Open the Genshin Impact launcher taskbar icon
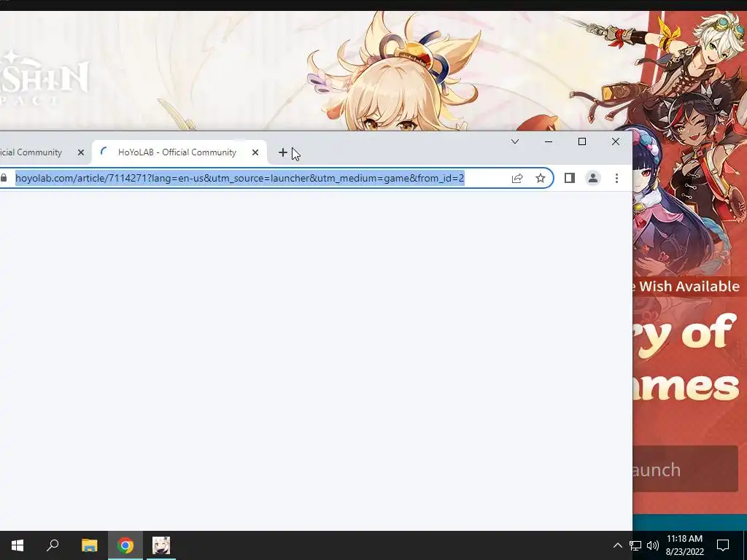 161,545
